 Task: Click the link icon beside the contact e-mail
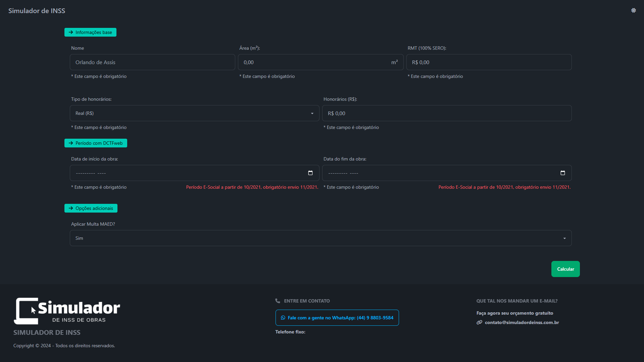point(479,322)
